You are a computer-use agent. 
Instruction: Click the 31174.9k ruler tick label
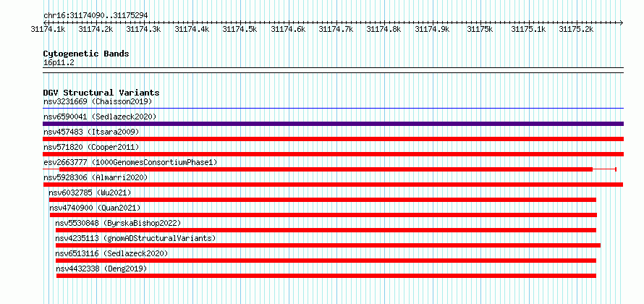pos(432,29)
